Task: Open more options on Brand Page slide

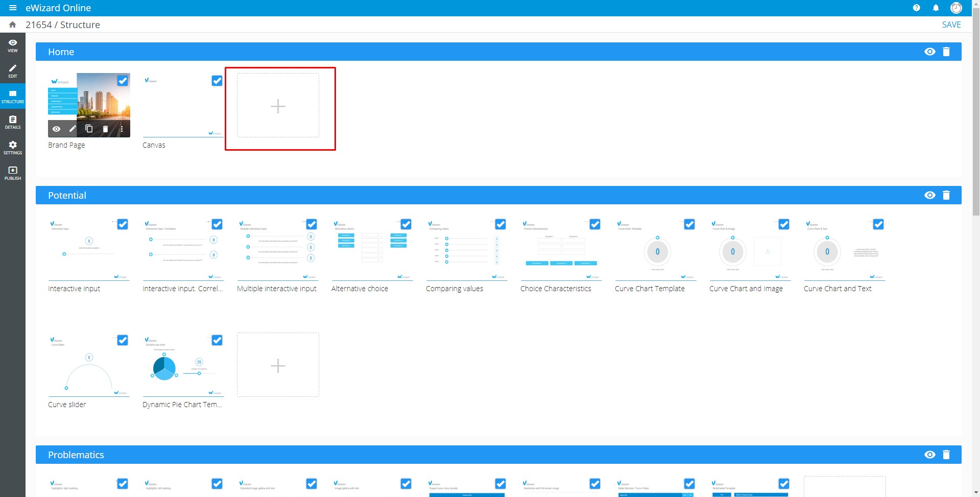Action: coord(122,129)
